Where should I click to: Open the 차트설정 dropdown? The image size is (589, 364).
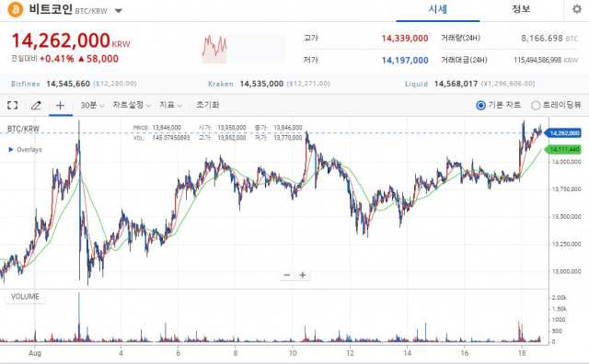[132, 105]
